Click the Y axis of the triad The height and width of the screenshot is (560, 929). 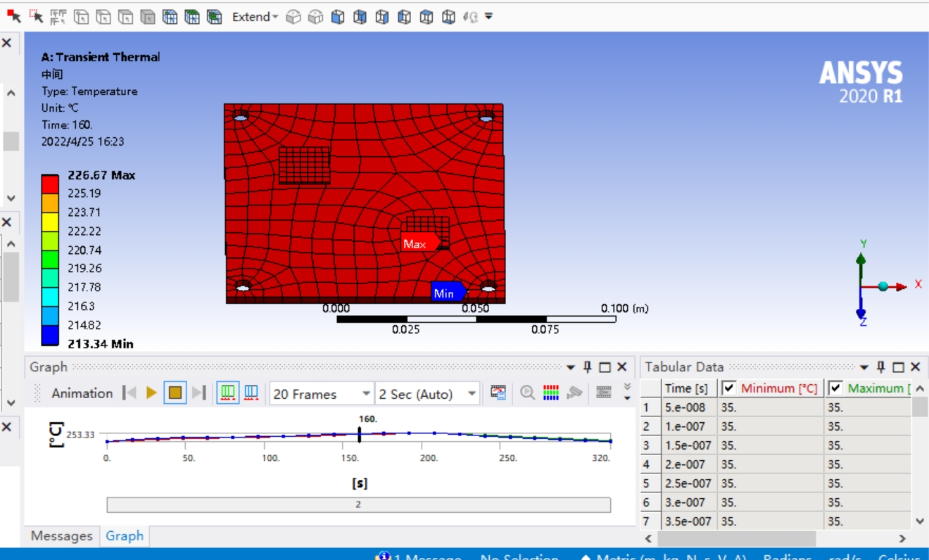click(x=860, y=263)
